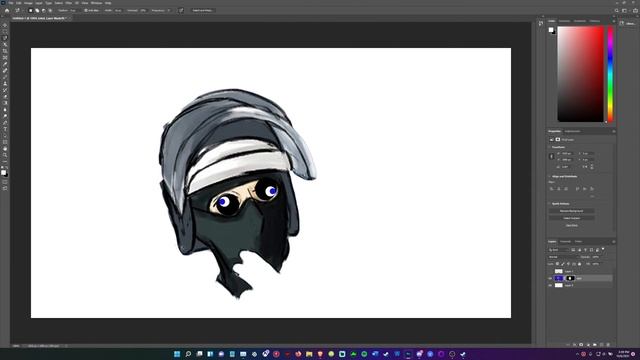Collapse the Align and Distribute section
The width and height of the screenshot is (640, 360).
[549, 176]
